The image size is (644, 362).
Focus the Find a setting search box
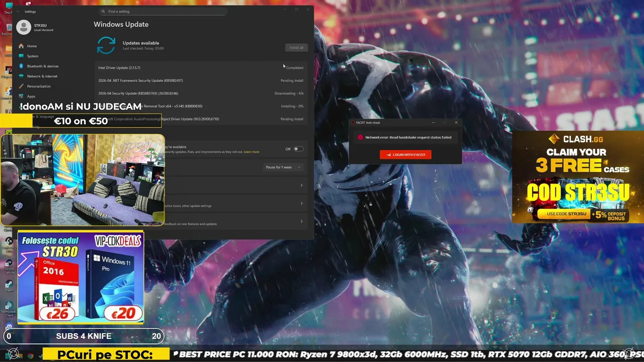pos(163,11)
